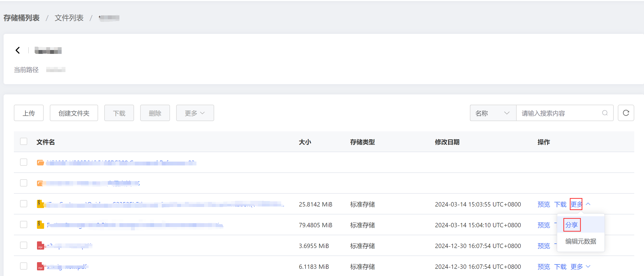Image resolution: width=644 pixels, height=276 pixels.
Task: Click the date 2024-03-14 15:03:55 UTC+0800
Action: point(478,204)
